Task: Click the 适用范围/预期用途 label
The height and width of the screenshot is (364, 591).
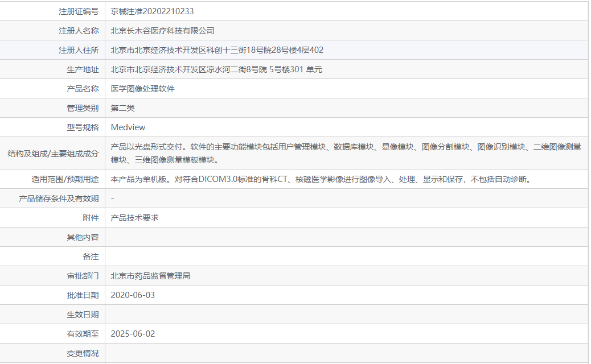Action: click(x=65, y=179)
